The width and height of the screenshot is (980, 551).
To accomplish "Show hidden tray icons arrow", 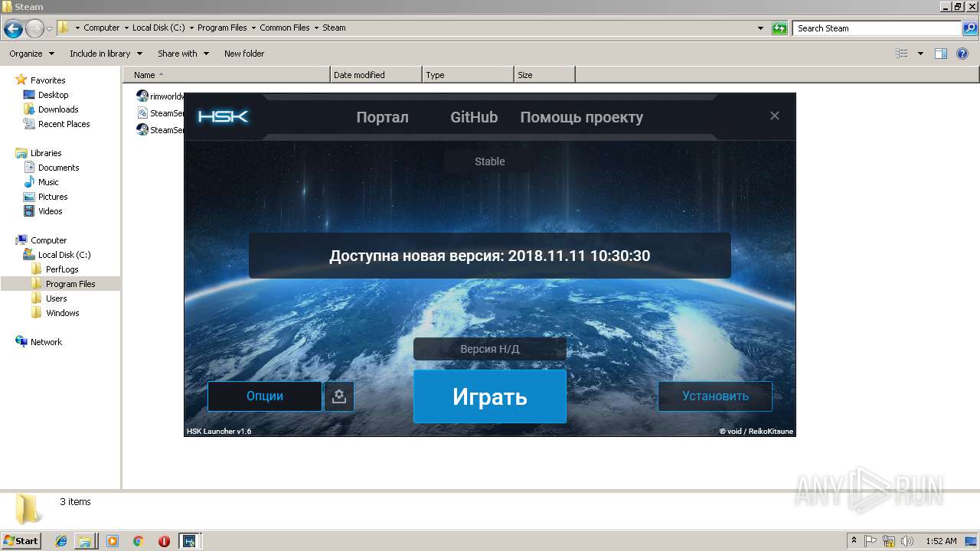I will [854, 540].
